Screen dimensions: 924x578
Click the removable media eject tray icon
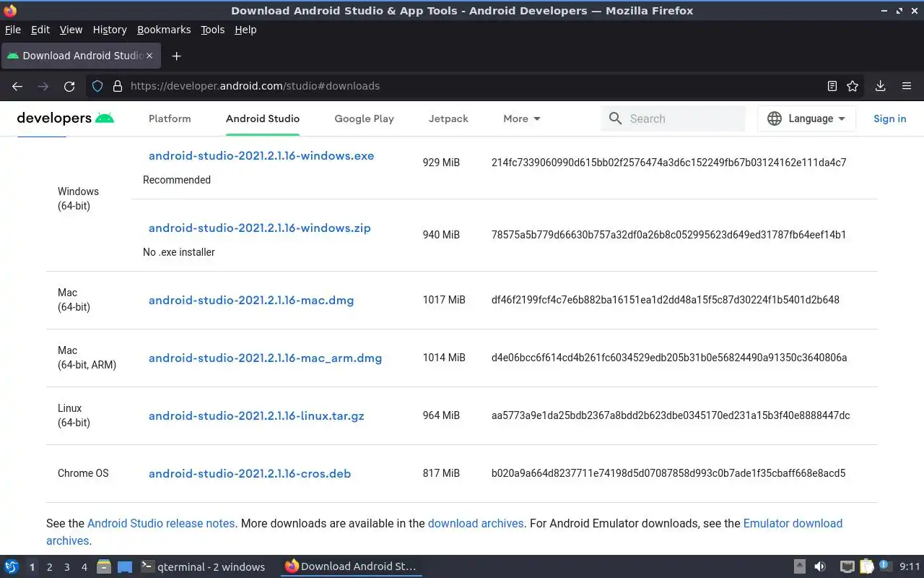pos(800,566)
